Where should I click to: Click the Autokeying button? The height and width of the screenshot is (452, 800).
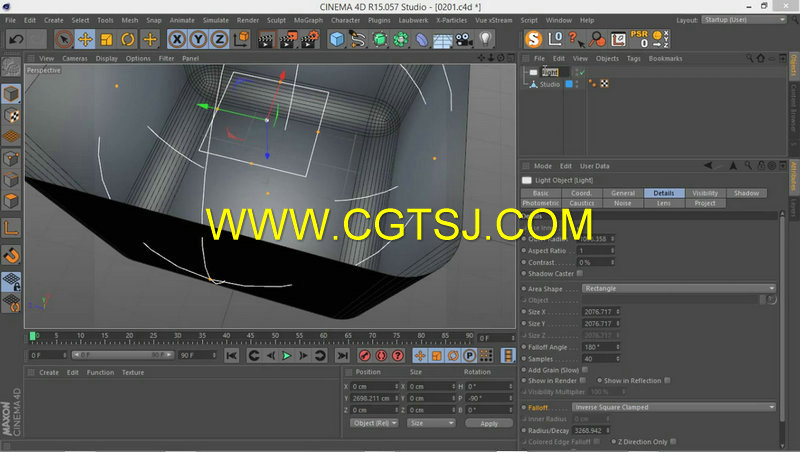coord(381,356)
